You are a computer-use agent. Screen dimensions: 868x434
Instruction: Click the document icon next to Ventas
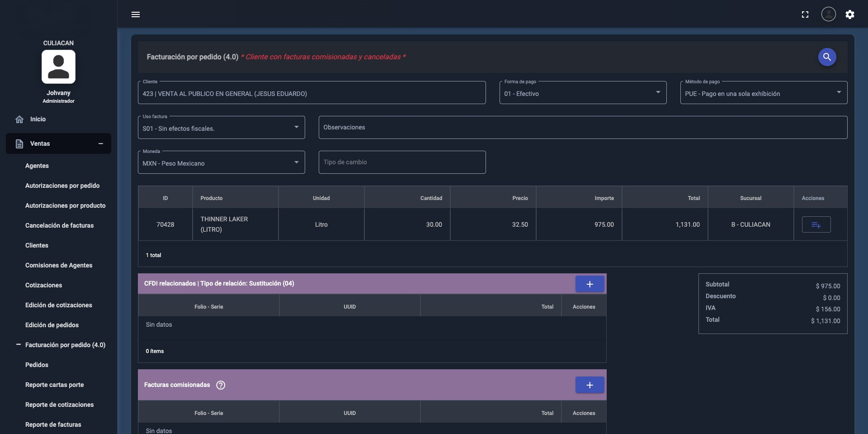click(19, 144)
